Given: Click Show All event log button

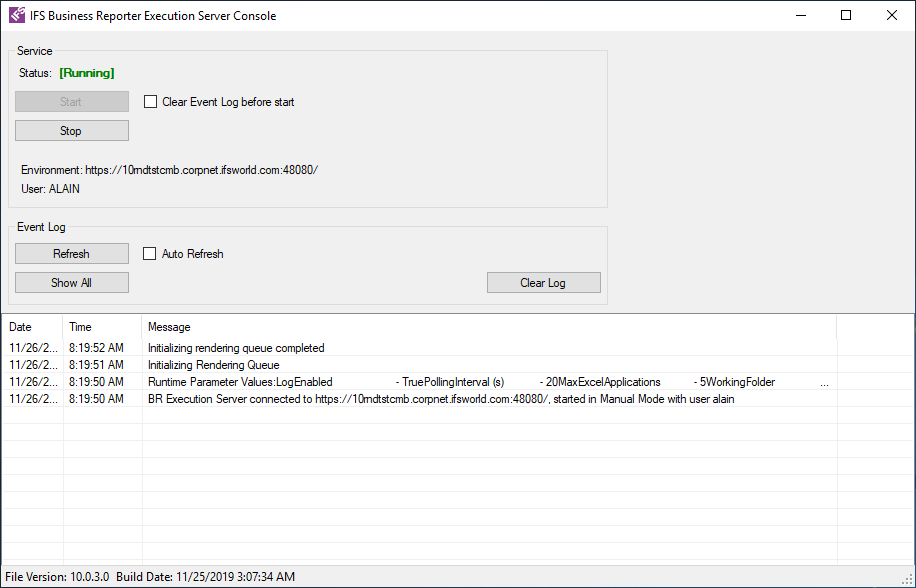Looking at the screenshot, I should 71,283.
